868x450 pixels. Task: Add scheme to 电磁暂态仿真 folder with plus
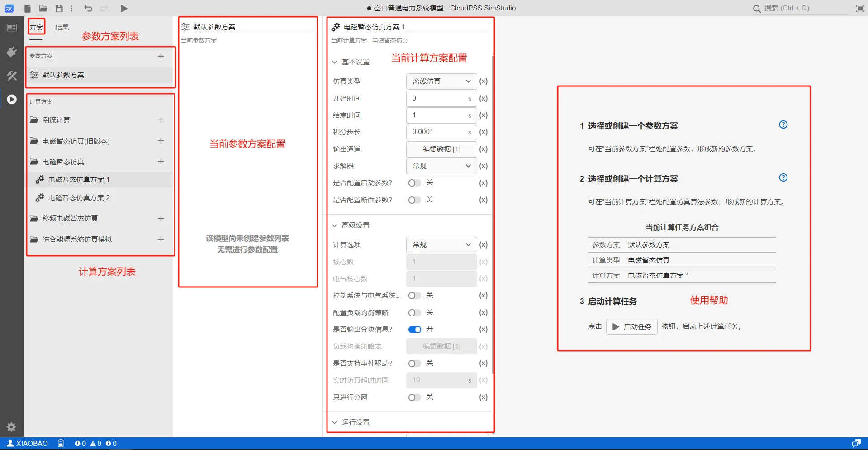pyautogui.click(x=161, y=162)
